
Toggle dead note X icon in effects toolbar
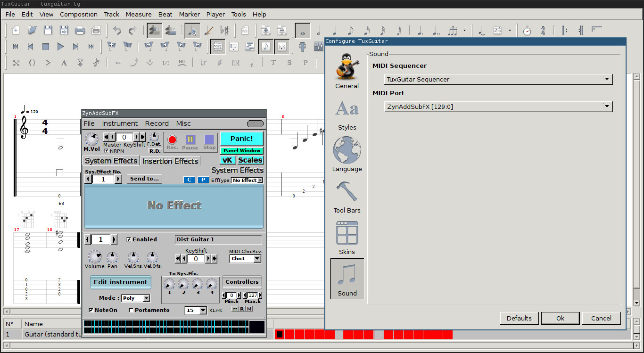point(16,63)
